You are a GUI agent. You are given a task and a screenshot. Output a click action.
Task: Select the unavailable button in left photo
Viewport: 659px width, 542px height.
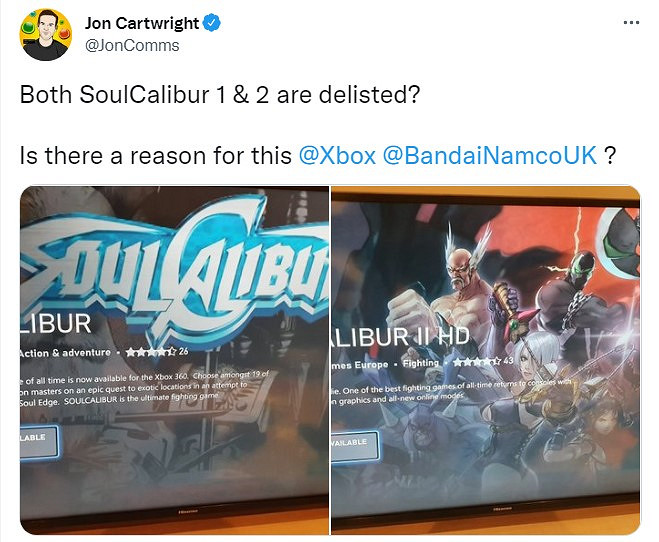click(39, 442)
